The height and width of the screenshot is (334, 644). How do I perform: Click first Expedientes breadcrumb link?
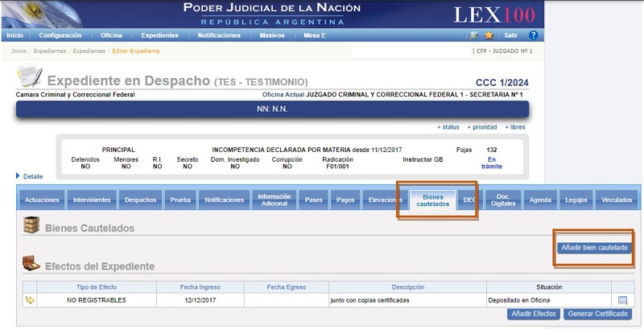(x=50, y=51)
